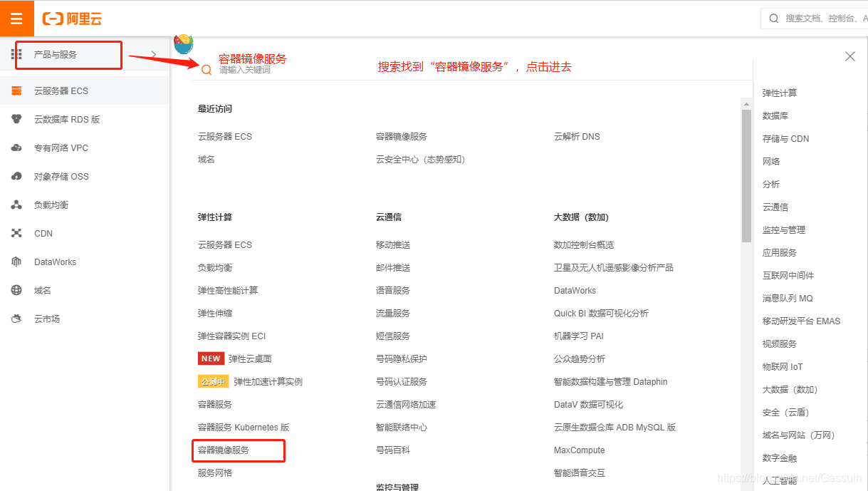Open 云解析 DNS in recent visits
This screenshot has width=868, height=491.
click(x=577, y=137)
